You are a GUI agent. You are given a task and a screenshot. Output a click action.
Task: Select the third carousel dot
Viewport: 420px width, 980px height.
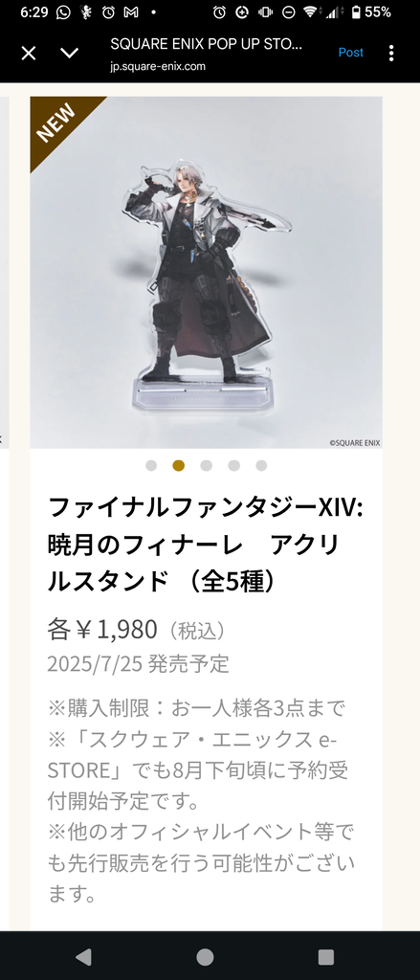click(207, 466)
